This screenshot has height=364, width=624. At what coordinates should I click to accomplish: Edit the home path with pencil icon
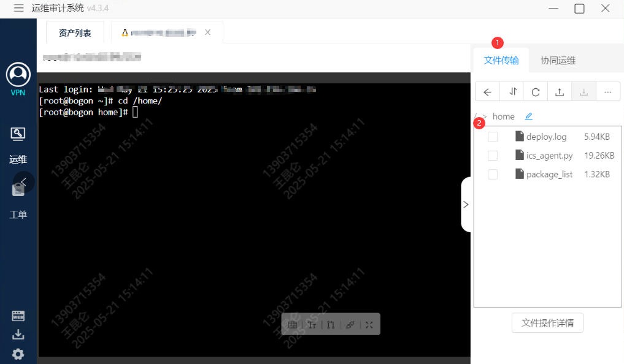point(528,116)
